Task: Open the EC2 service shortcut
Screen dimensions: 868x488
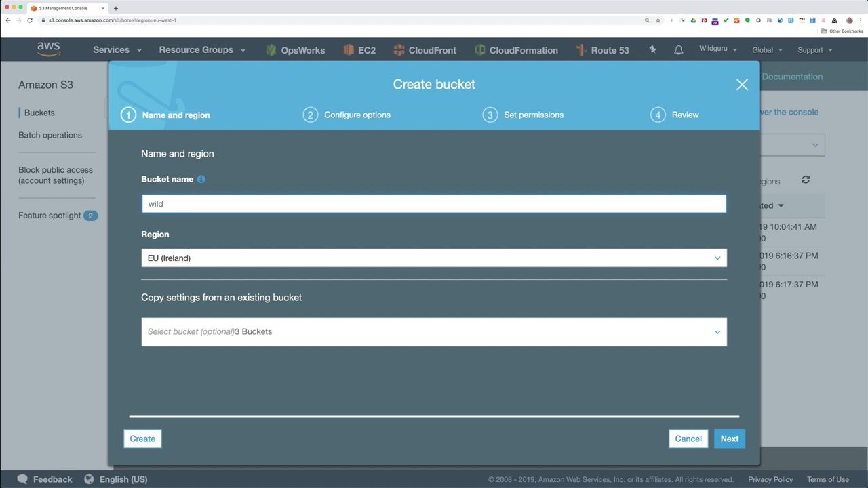Action: [359, 50]
